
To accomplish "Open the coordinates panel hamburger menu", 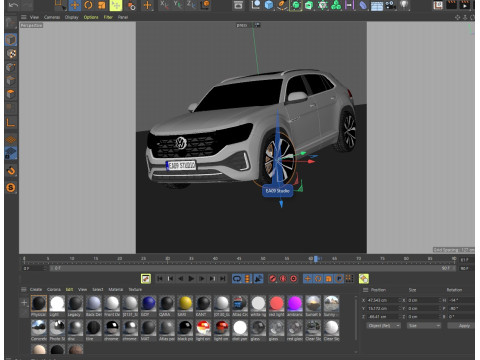I will [365, 290].
